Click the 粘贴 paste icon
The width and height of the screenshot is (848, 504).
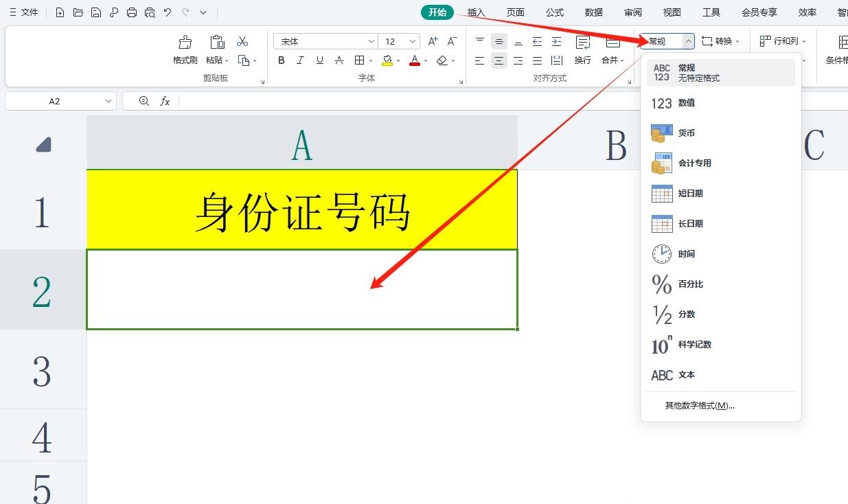coord(217,42)
